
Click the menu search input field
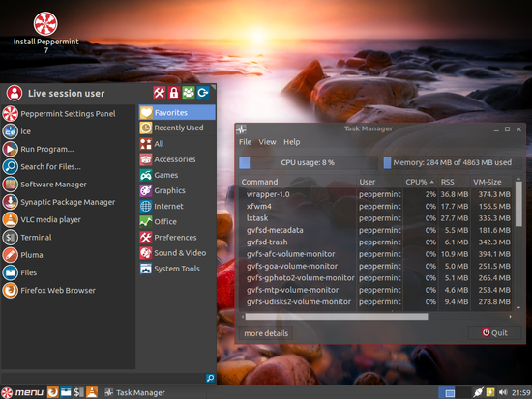[x=103, y=378]
